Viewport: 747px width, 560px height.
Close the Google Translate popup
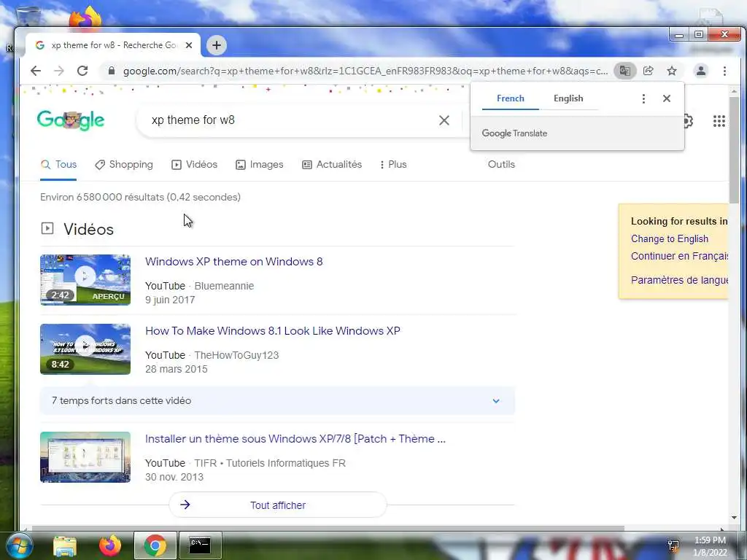click(667, 98)
